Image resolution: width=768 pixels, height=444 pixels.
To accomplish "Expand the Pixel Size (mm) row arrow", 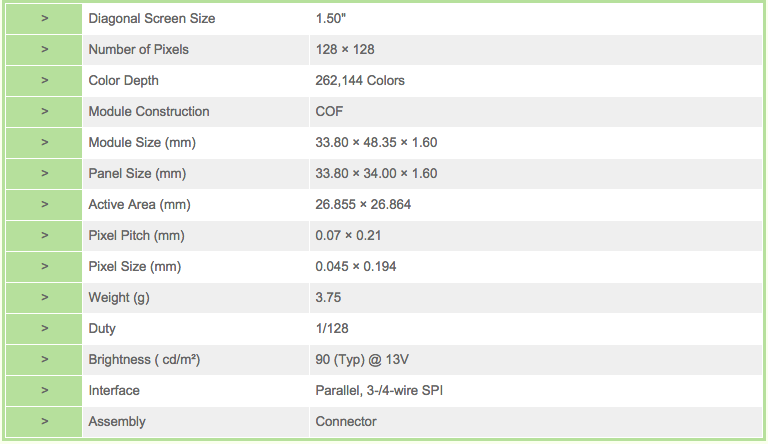I will point(45,267).
